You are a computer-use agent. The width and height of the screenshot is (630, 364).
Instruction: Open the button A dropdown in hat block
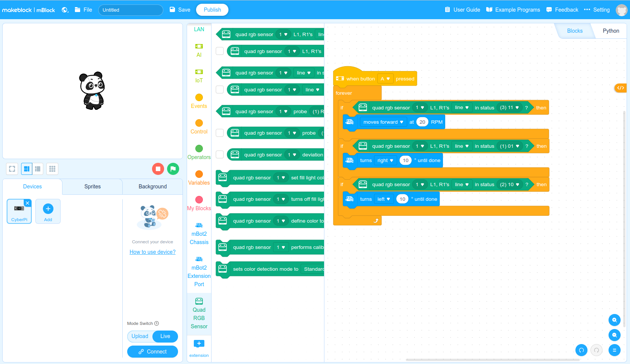click(385, 79)
